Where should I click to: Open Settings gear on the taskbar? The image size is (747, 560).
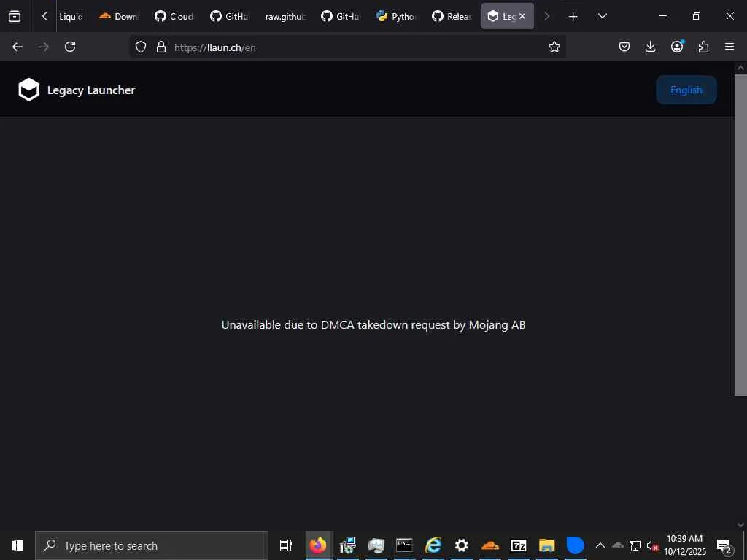coord(461,545)
